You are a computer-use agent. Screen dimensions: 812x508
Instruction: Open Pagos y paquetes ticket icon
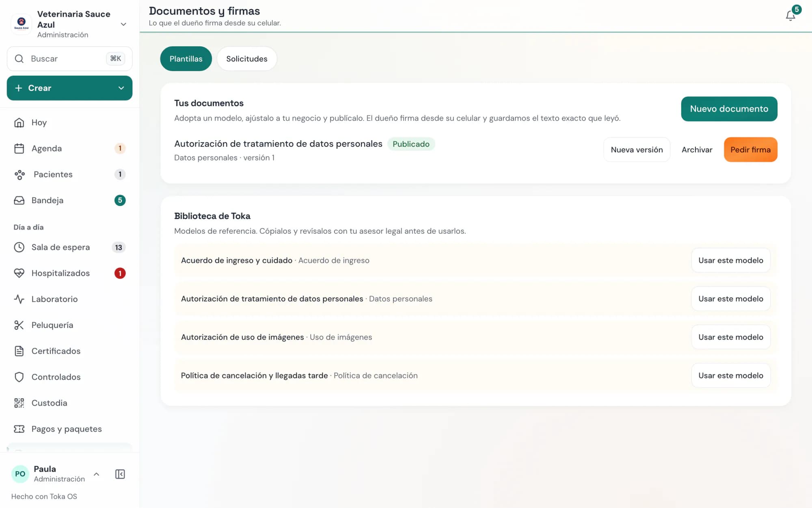(19, 429)
